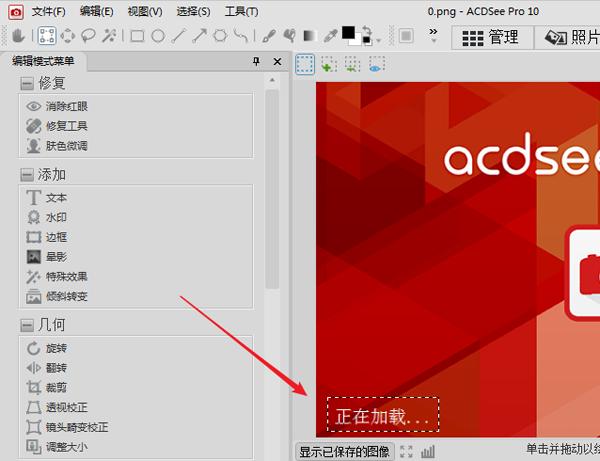
Task: Select the Polygon shape tool
Action: pos(219,36)
